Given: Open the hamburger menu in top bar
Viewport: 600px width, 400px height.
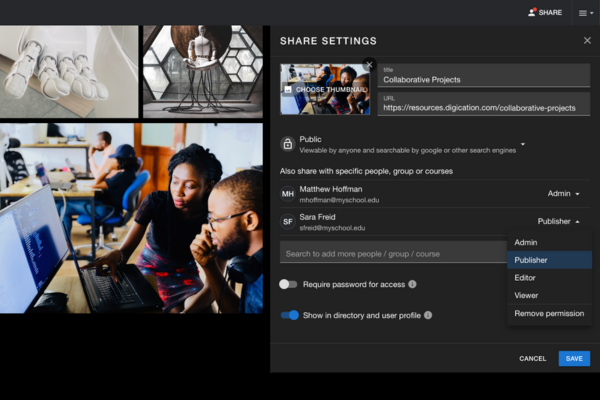Looking at the screenshot, I should coord(583,13).
